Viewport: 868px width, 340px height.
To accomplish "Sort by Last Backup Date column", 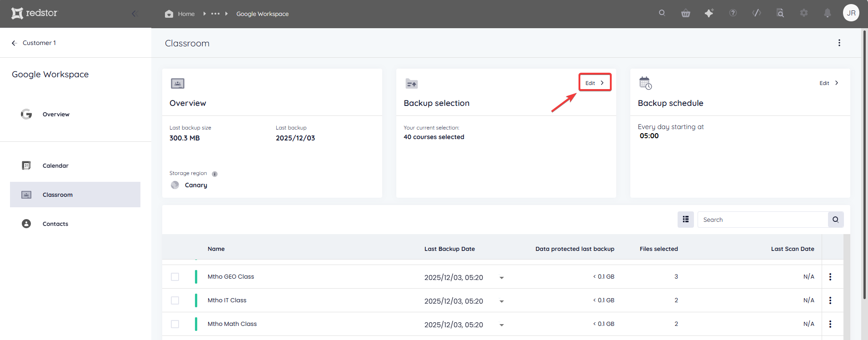I will click(x=449, y=249).
